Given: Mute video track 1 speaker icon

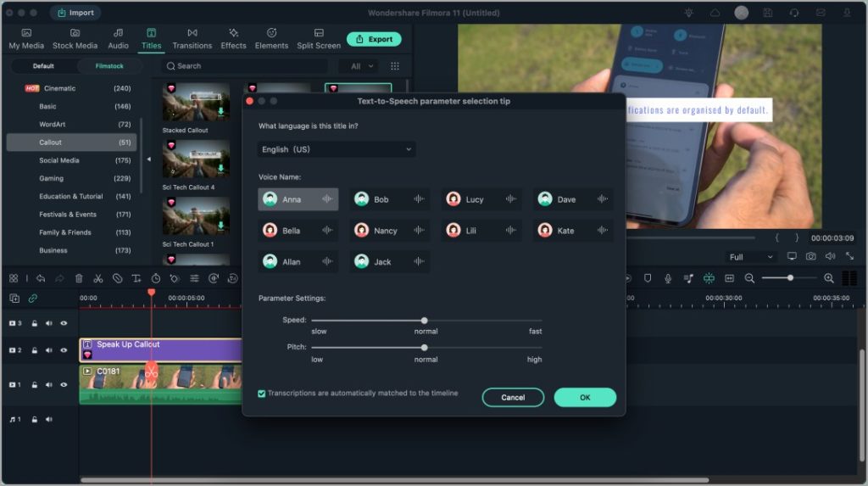Looking at the screenshot, I should point(49,384).
